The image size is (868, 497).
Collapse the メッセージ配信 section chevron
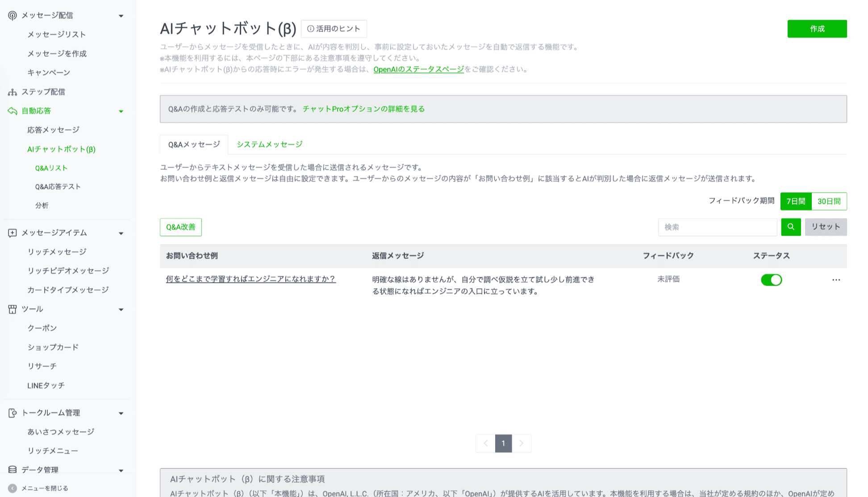tap(121, 15)
